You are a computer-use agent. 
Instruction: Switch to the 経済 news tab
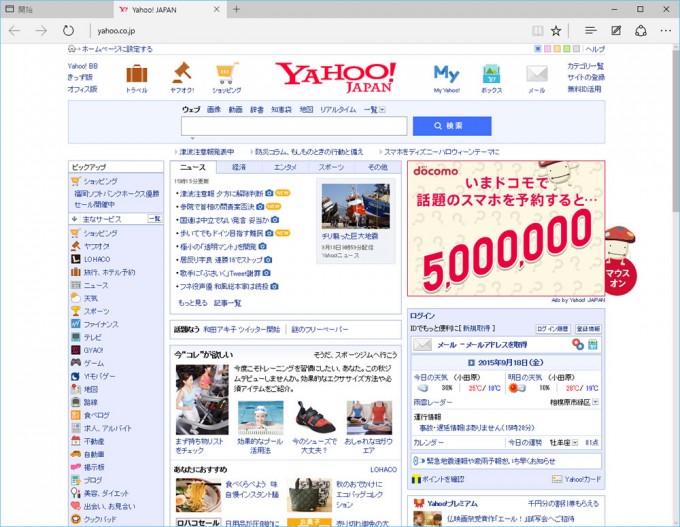[x=239, y=167]
